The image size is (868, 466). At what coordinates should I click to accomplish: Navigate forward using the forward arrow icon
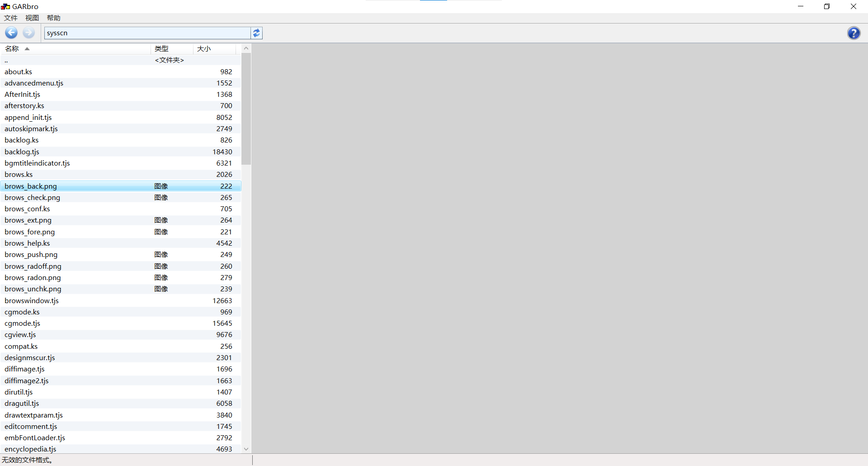click(28, 33)
